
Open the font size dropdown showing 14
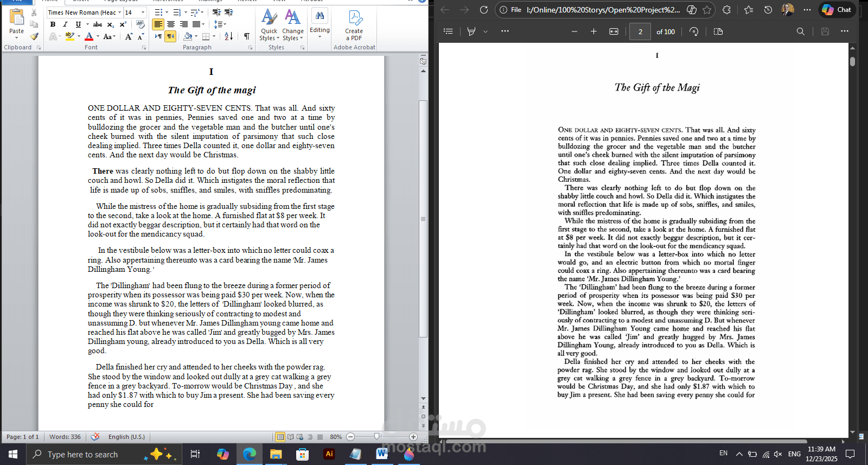[x=143, y=12]
